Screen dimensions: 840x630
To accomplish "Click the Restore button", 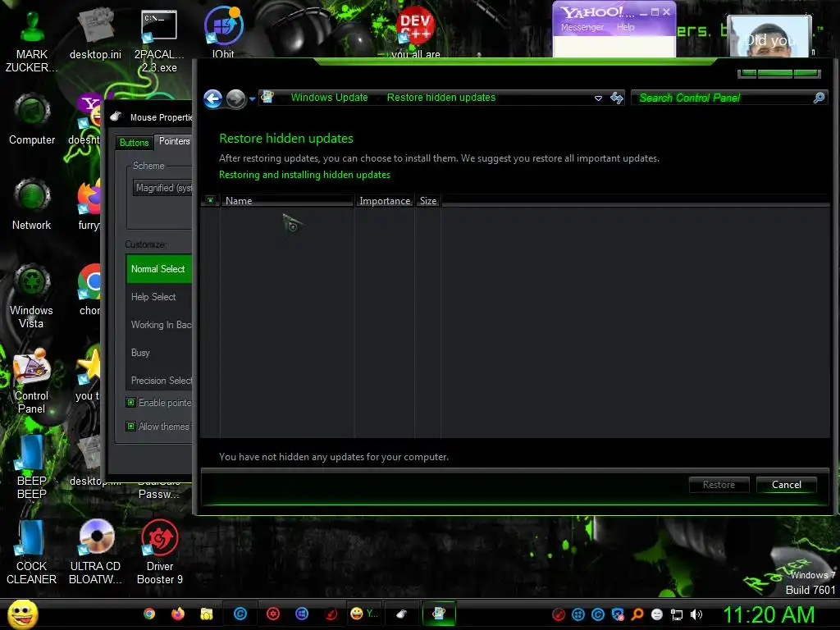I will [719, 484].
